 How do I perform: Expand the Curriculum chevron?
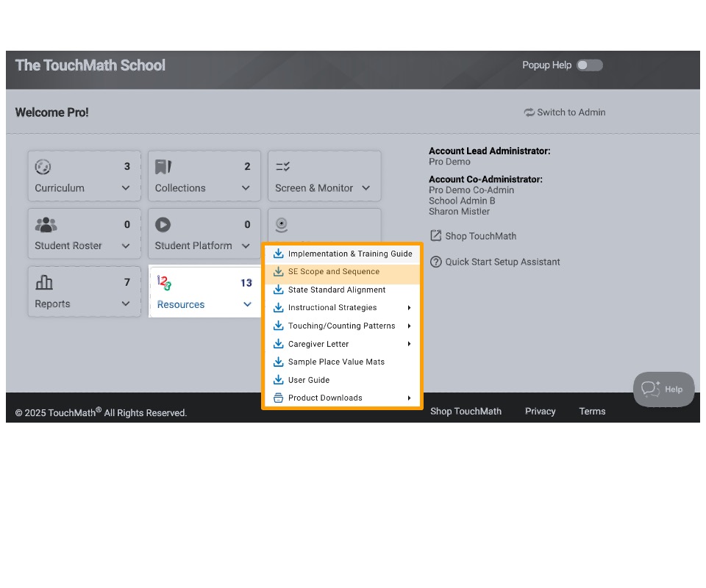pos(126,188)
